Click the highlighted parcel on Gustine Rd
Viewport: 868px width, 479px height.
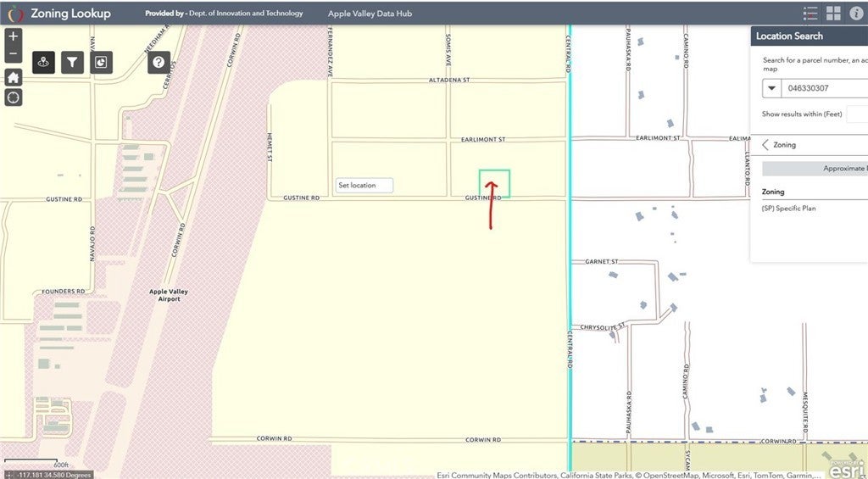pos(494,183)
